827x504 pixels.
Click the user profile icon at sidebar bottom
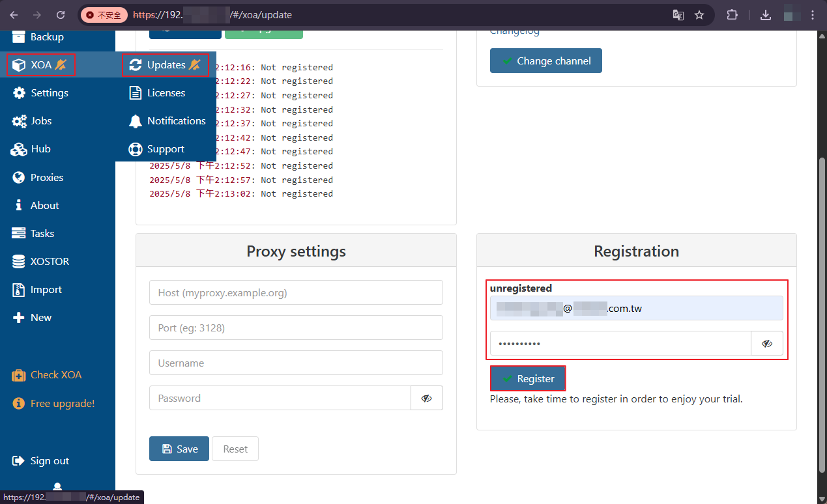(x=57, y=486)
